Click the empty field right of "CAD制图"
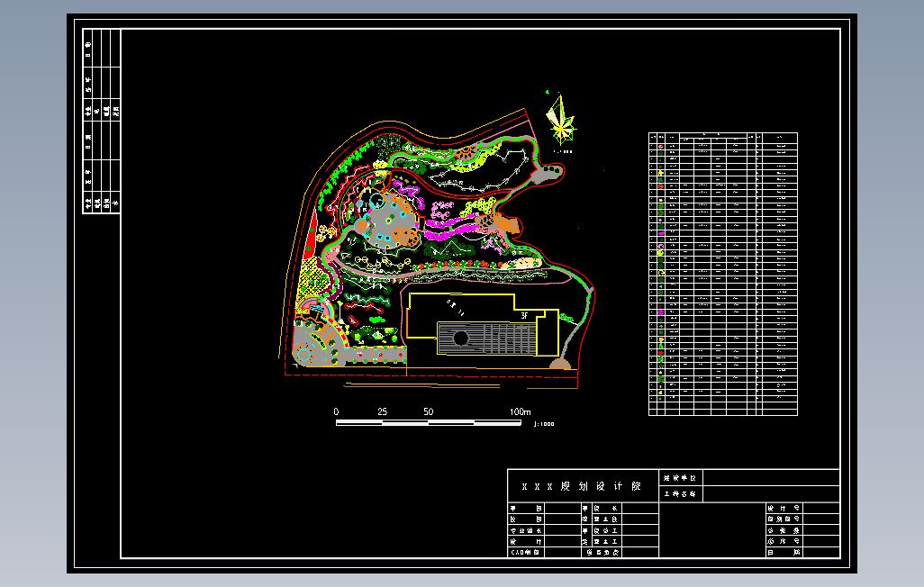This screenshot has width=924, height=587. pyautogui.click(x=563, y=553)
